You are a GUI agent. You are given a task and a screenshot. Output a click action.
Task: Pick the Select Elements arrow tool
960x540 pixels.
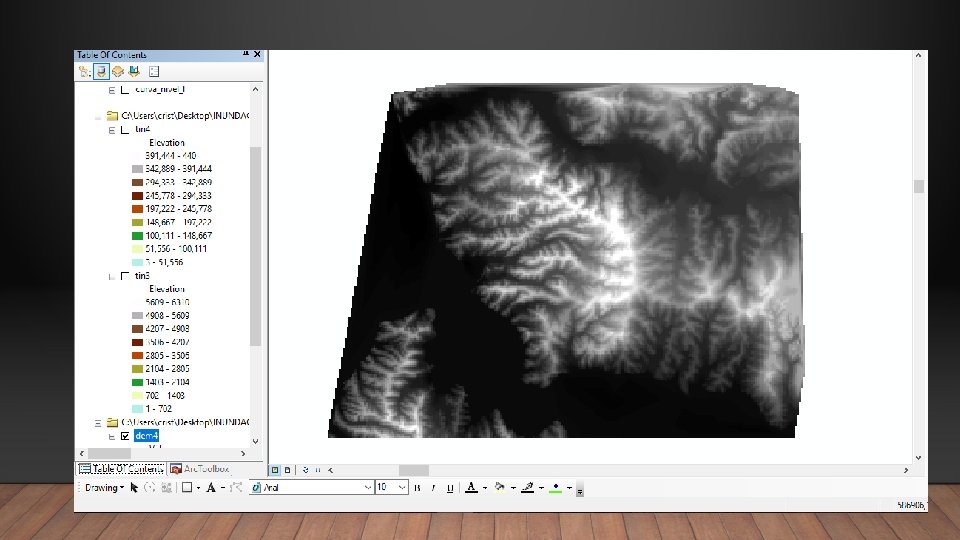(x=134, y=487)
